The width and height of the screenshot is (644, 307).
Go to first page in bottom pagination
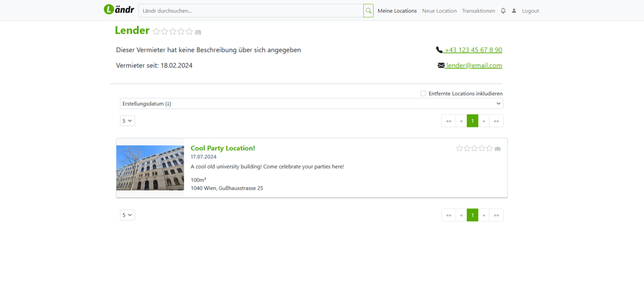448,215
